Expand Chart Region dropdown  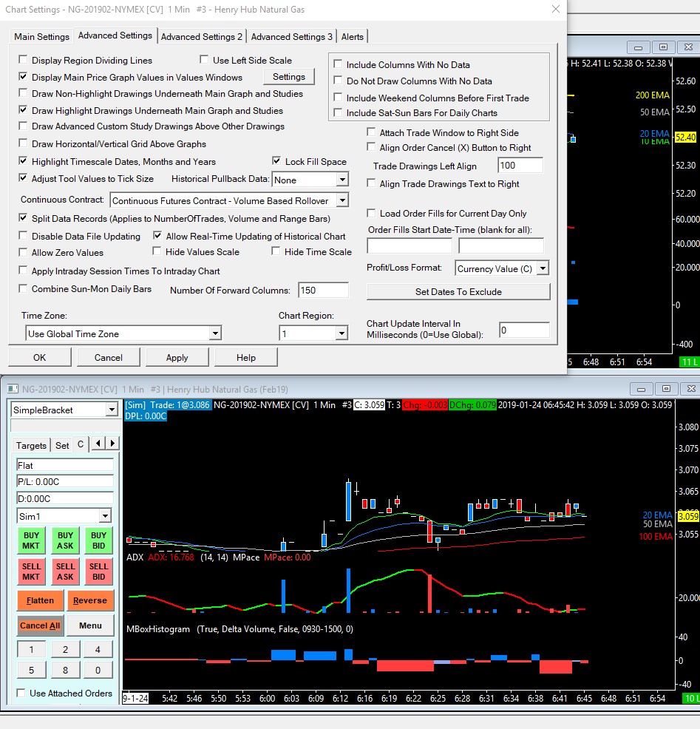coord(341,333)
